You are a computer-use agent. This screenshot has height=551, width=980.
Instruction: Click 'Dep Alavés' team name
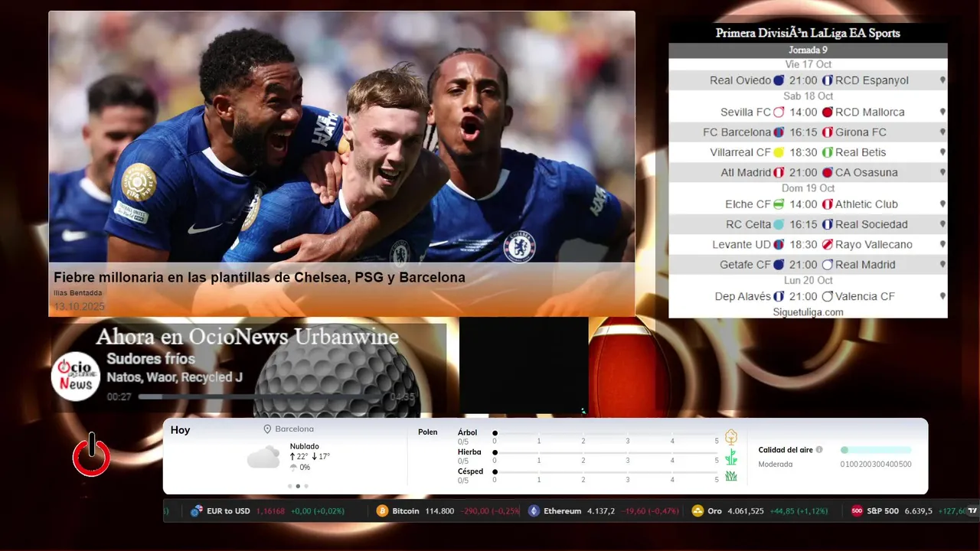(743, 296)
